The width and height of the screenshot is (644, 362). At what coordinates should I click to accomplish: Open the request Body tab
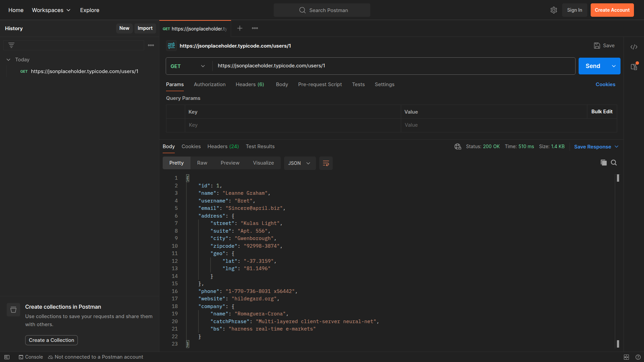282,84
